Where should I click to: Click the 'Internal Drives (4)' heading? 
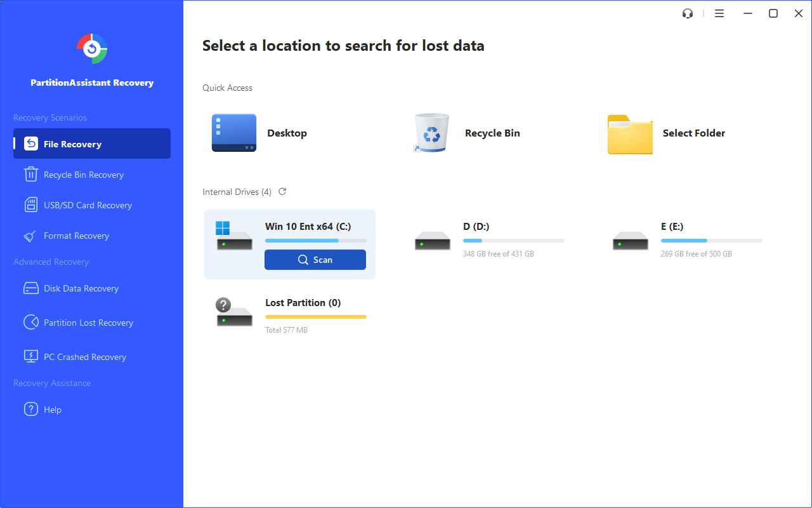[237, 192]
